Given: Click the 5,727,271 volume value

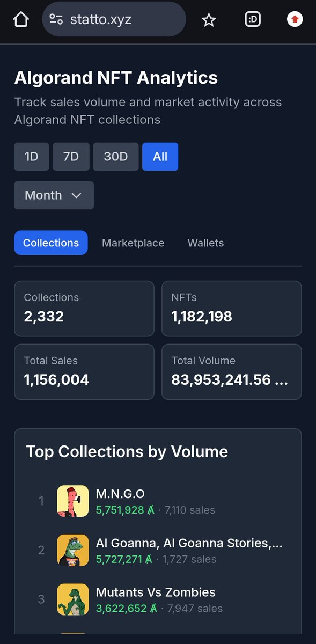Looking at the screenshot, I should [125, 559].
